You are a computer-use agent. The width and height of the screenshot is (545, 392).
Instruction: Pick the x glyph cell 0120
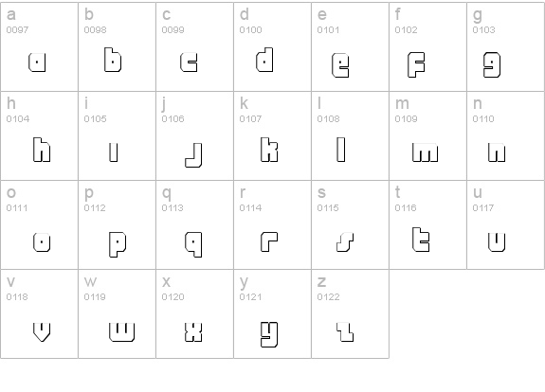[195, 313]
